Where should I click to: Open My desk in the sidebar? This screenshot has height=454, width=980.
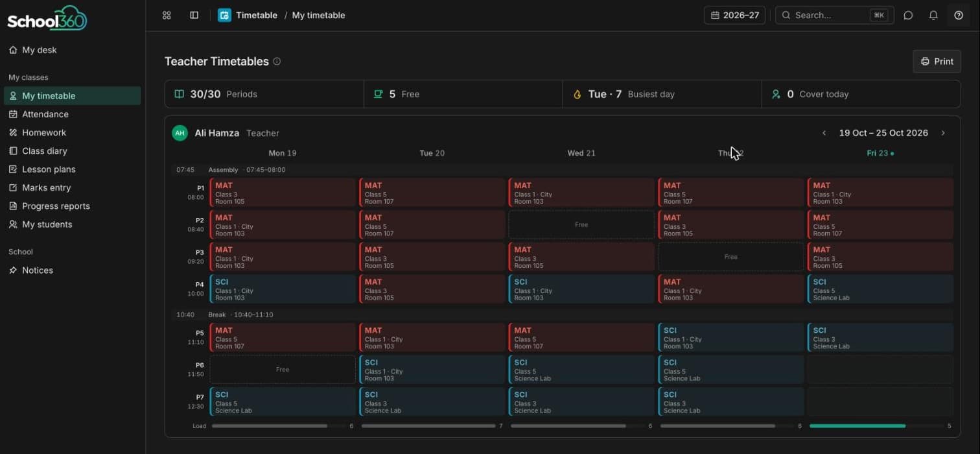coord(72,50)
